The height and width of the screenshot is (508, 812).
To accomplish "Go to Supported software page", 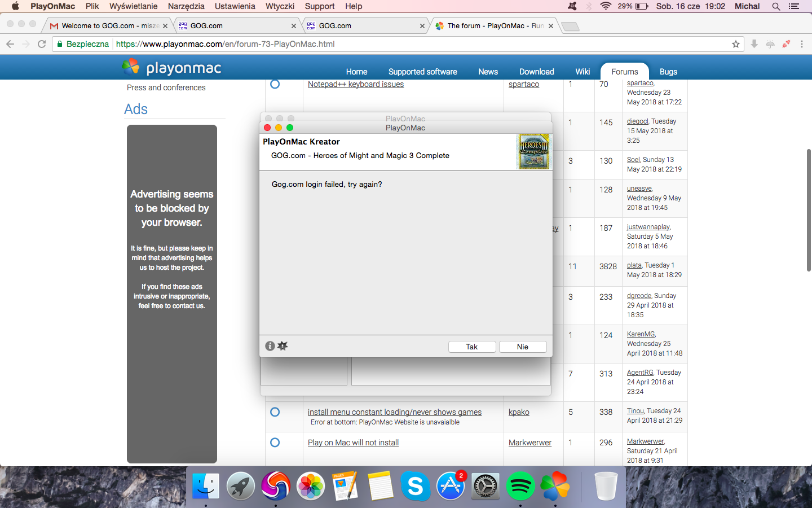I will point(423,72).
